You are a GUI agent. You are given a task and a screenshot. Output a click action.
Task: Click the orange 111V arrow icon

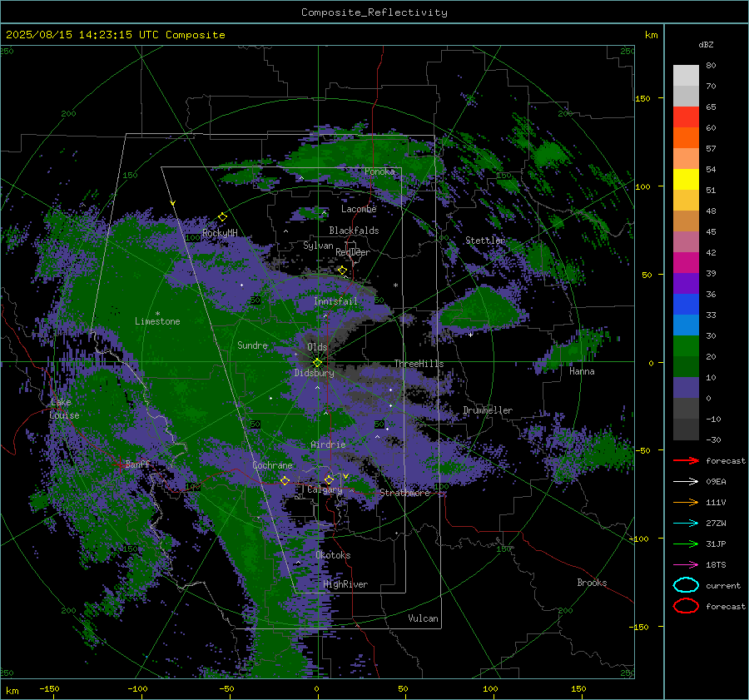pos(686,502)
